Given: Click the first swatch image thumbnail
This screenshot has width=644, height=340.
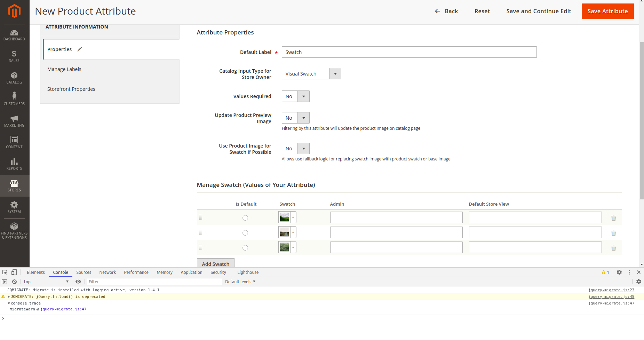Looking at the screenshot, I should [x=285, y=217].
